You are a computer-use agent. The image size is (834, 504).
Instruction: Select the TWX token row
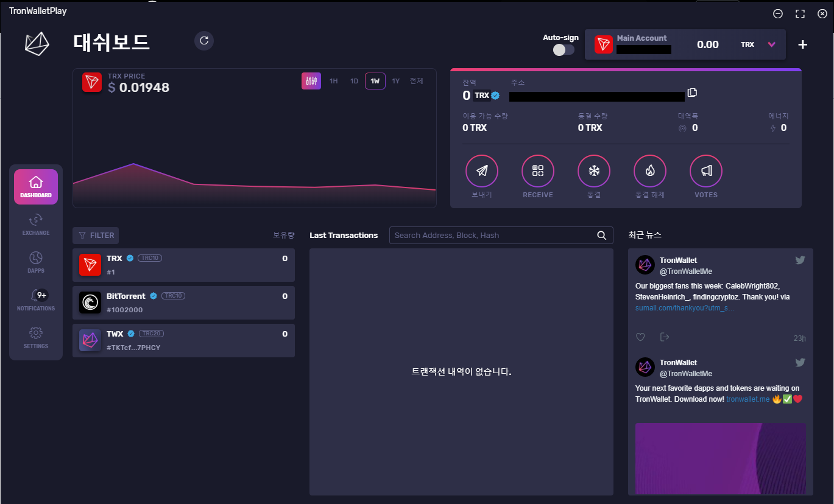(x=183, y=340)
